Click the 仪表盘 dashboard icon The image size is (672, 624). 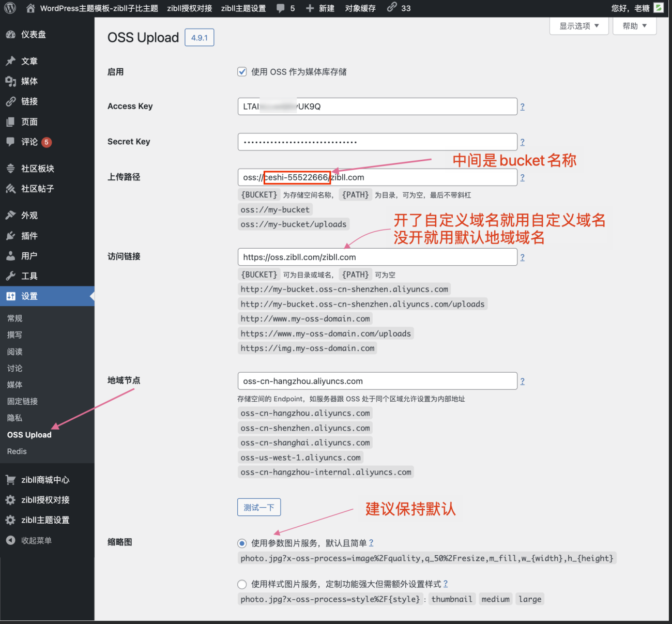click(10, 35)
